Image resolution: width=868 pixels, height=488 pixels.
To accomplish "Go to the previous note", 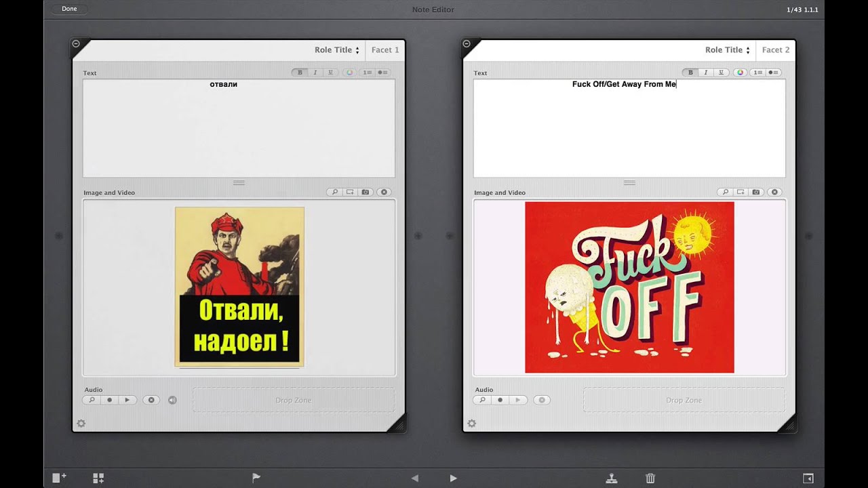I will (x=415, y=478).
